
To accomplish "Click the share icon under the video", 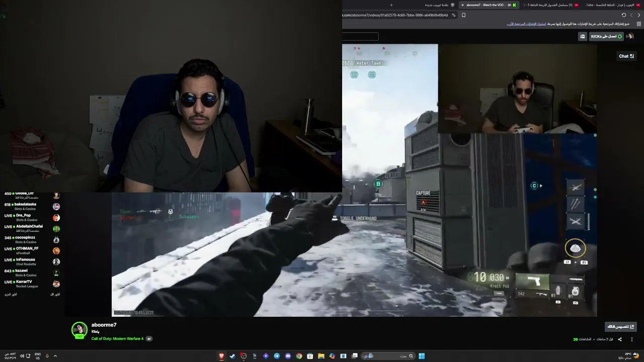I will (x=620, y=339).
